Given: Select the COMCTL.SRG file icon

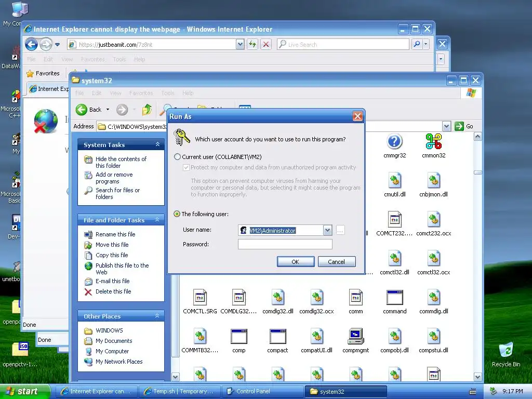Looking at the screenshot, I should tap(200, 298).
